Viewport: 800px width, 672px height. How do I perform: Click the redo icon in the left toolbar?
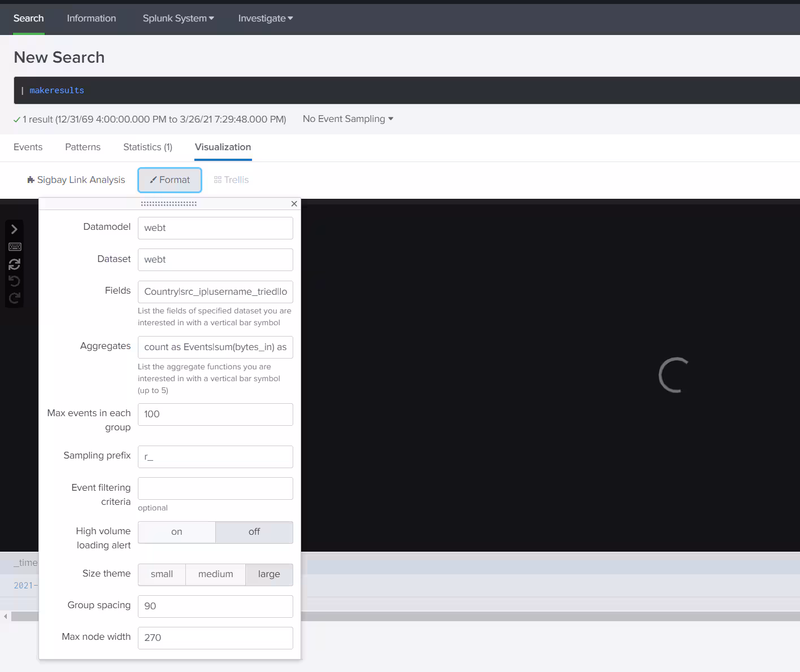(15, 298)
